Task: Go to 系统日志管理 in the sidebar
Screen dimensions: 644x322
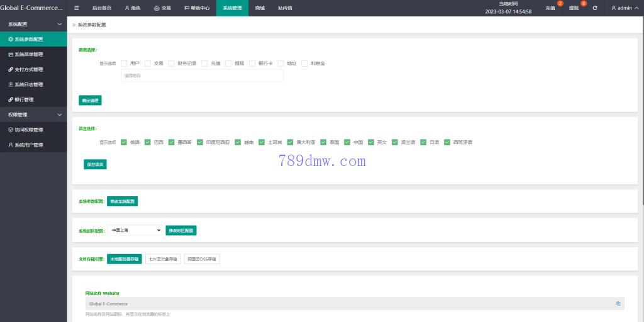Action: pos(28,84)
